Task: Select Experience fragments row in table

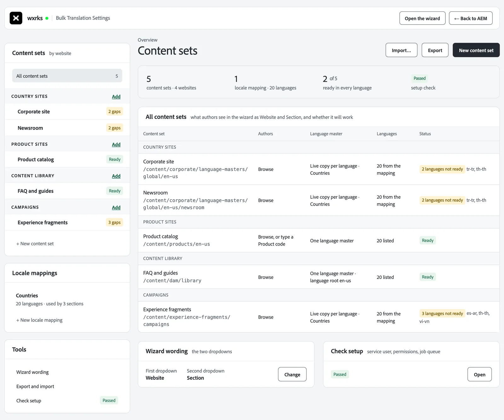Action: click(x=318, y=317)
